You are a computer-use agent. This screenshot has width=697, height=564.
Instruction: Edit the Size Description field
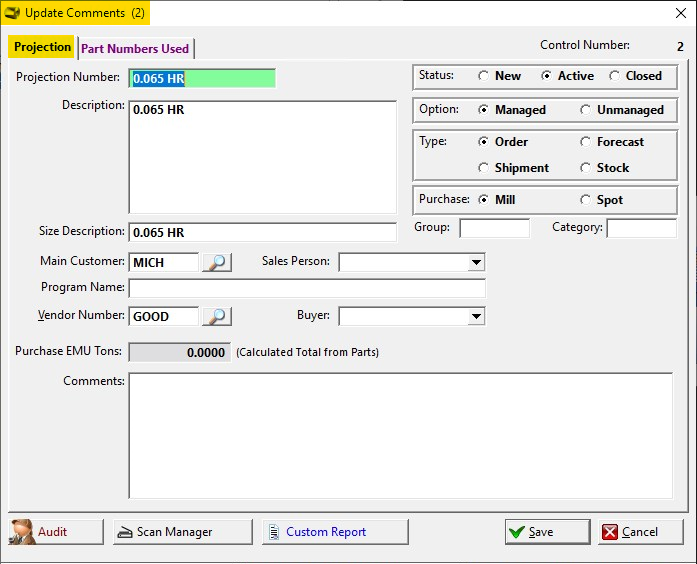[x=263, y=232]
